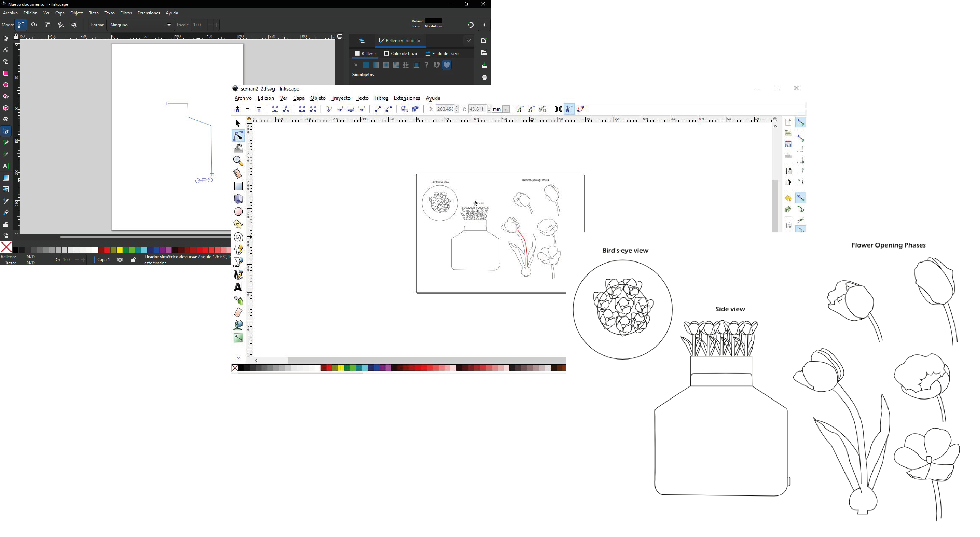This screenshot has width=980, height=537.
Task: Toggle show Bezier handles of selected nodes
Action: (569, 109)
